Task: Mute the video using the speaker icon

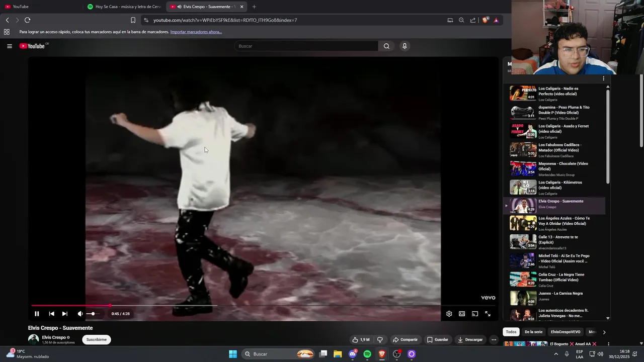Action: [x=80, y=314]
